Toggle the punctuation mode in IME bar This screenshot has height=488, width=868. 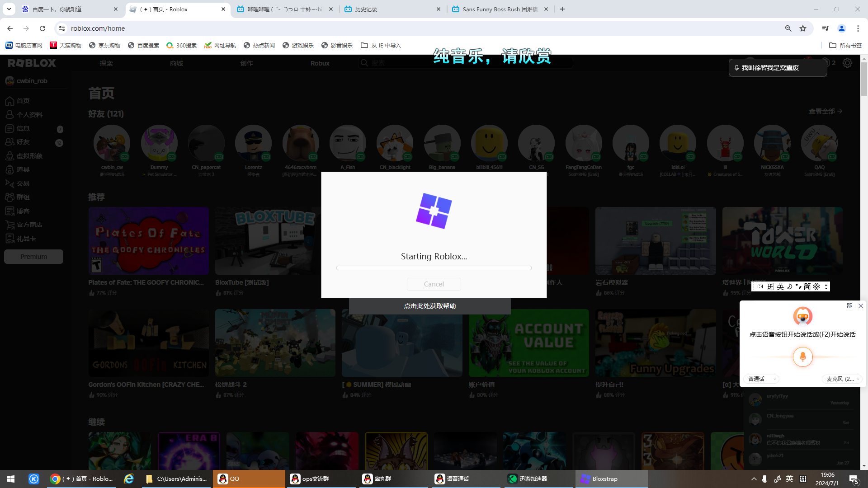tap(798, 286)
